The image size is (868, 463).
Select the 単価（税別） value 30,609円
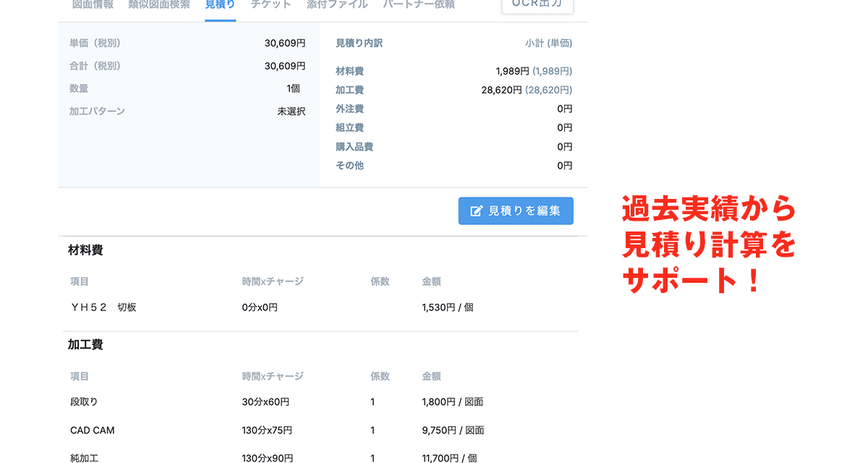[285, 43]
